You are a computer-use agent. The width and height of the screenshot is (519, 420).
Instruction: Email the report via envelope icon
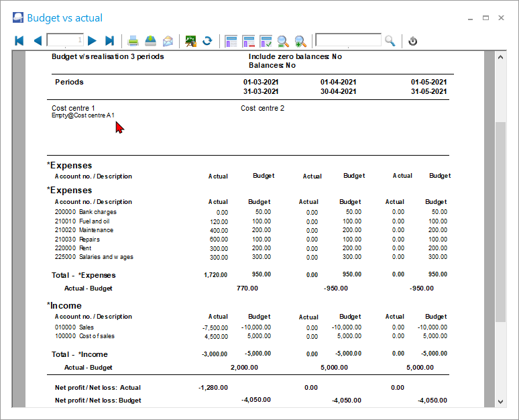pyautogui.click(x=168, y=41)
